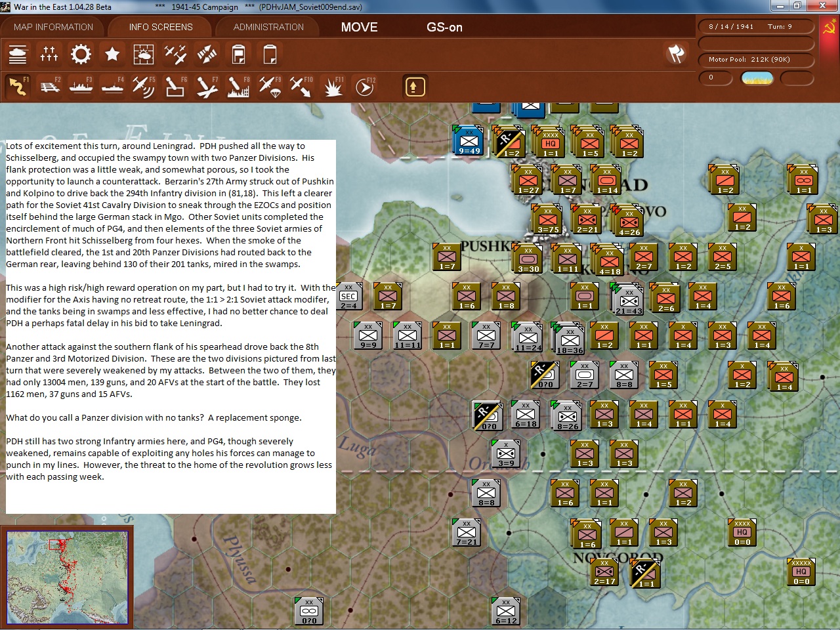
Task: Select F7 bomb airfield mode
Action: pyautogui.click(x=207, y=87)
